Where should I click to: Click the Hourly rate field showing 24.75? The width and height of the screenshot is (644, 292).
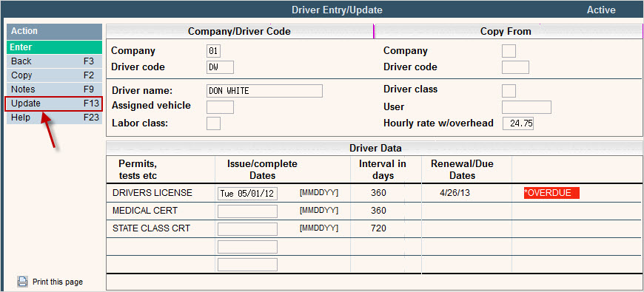(518, 123)
